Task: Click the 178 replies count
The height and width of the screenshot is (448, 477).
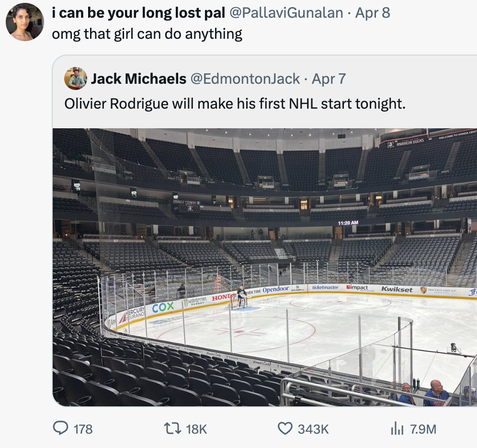Action: (x=83, y=429)
